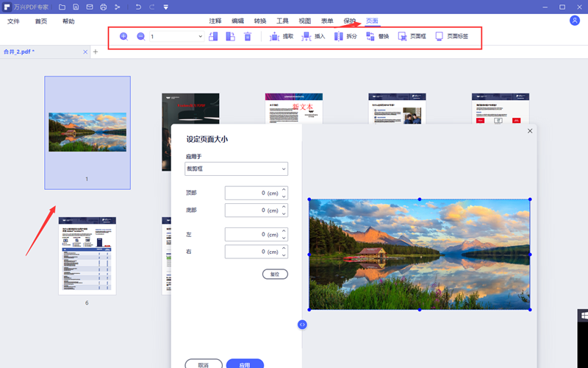588x368 pixels.
Task: Click the 提取 (Extract) pages tool
Action: point(282,36)
